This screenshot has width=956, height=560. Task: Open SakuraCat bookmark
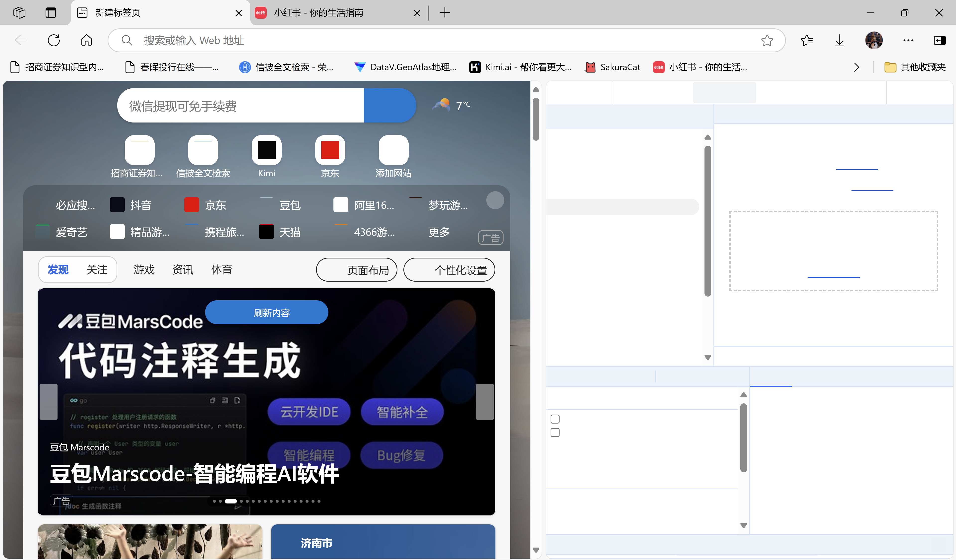(613, 67)
